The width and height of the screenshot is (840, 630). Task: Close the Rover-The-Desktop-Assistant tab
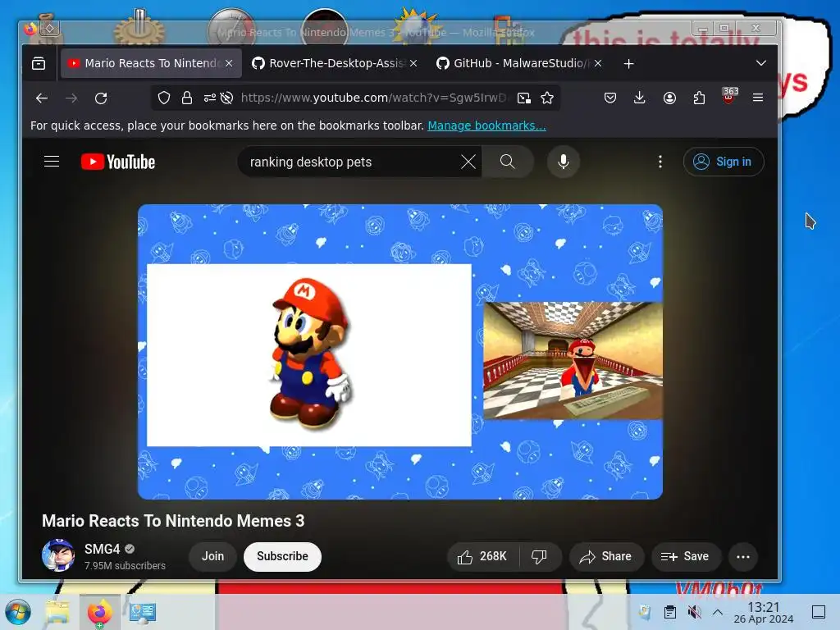pos(413,63)
